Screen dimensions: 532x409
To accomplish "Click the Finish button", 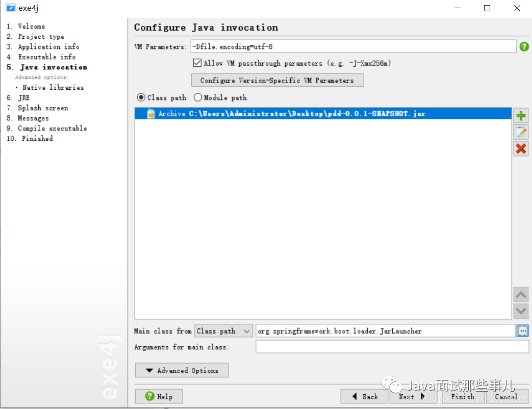I will (462, 396).
